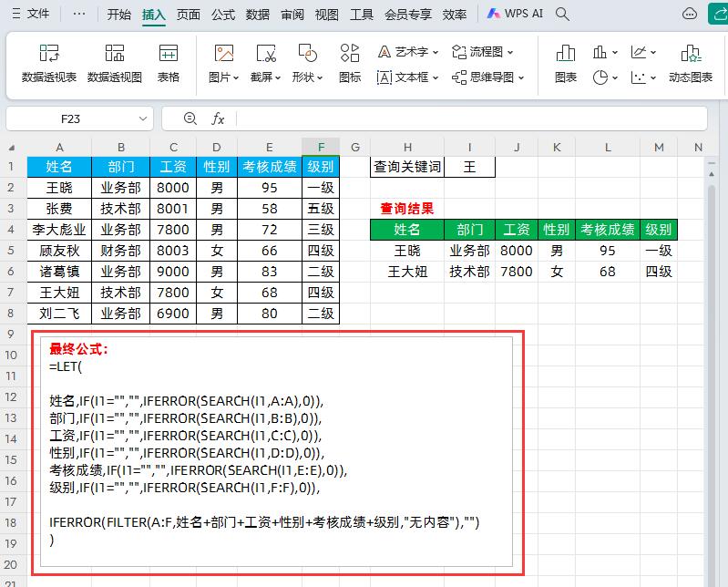Screen dimensions: 728x587
Task: Open the 工具 tab
Action: pyautogui.click(x=361, y=15)
